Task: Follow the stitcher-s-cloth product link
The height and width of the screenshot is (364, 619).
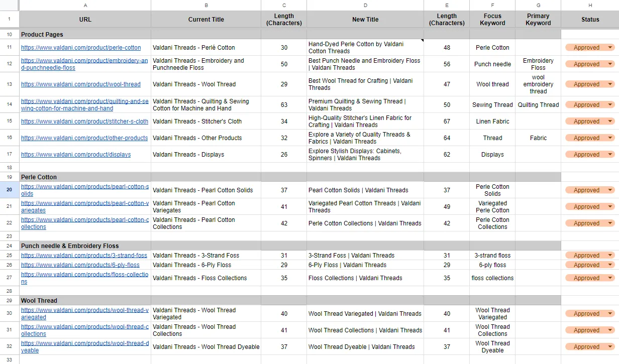Action: tap(84, 122)
